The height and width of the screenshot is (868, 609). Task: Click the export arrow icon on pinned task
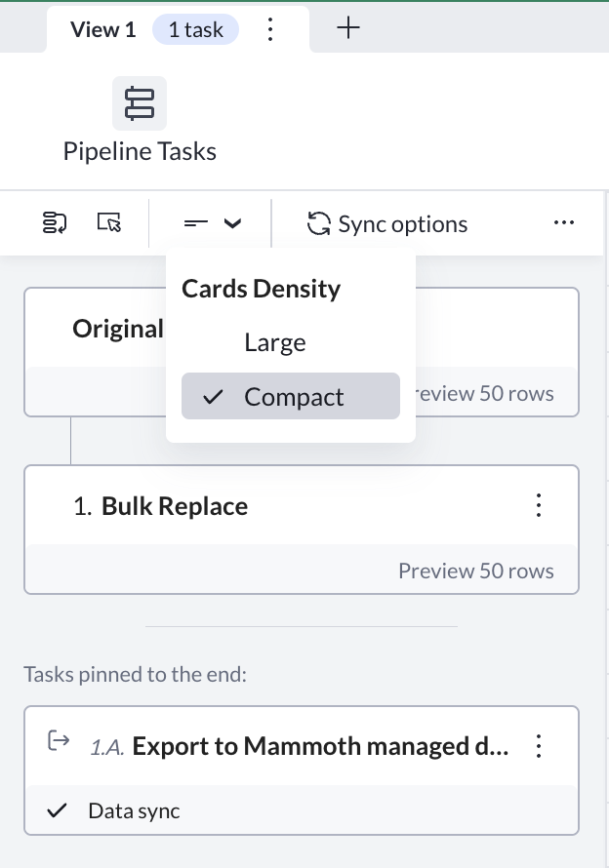click(59, 742)
